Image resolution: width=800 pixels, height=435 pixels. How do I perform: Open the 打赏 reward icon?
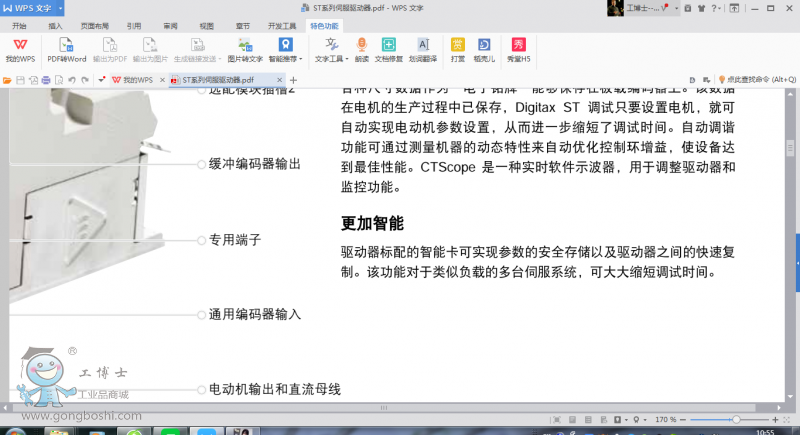coord(457,48)
